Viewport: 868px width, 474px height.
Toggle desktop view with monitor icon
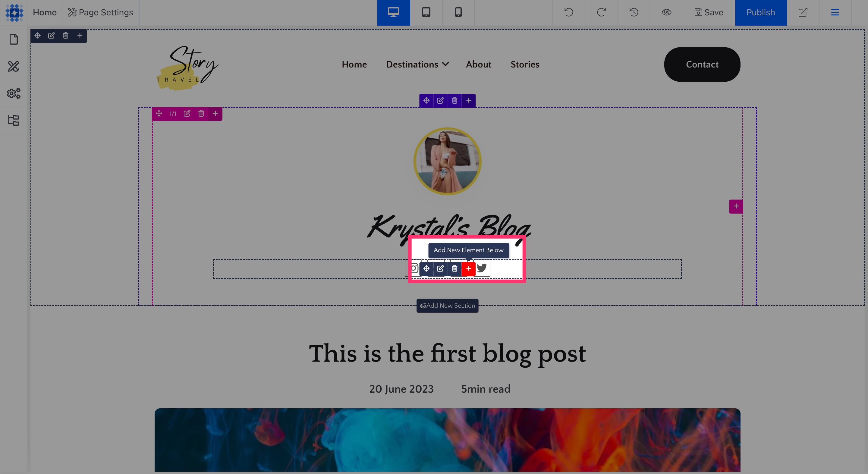click(393, 12)
